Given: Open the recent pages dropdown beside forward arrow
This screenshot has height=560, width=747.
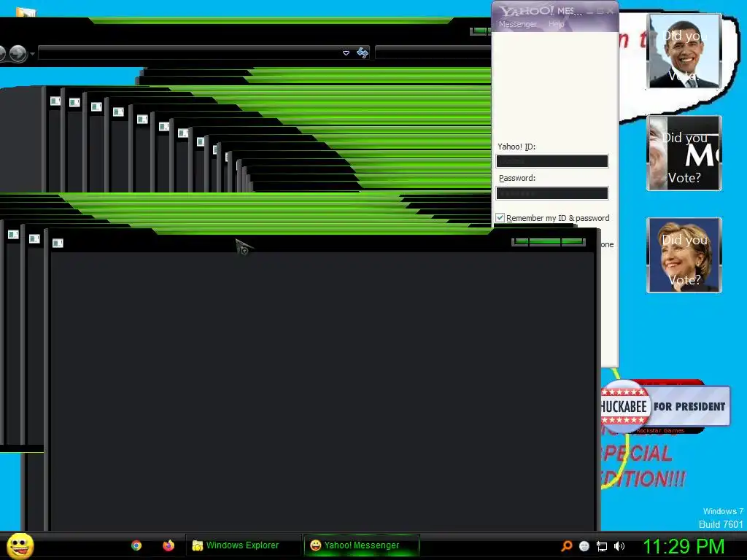Looking at the screenshot, I should [x=32, y=54].
